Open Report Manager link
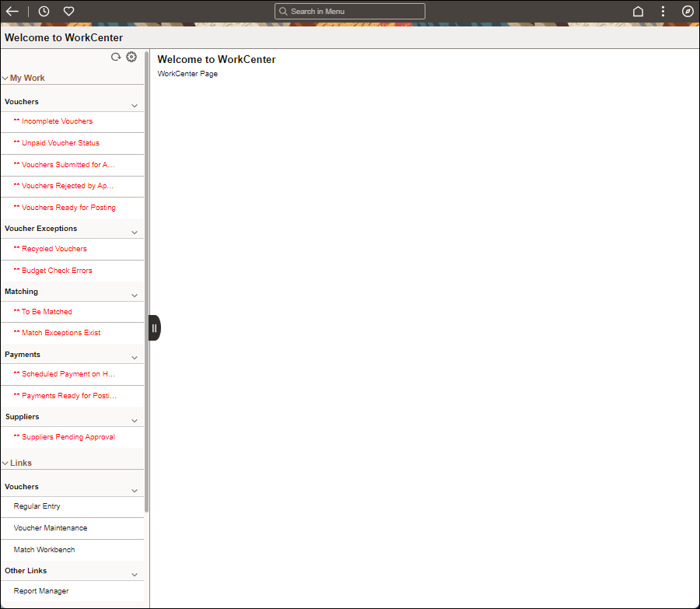This screenshot has width=700, height=609. (x=41, y=591)
